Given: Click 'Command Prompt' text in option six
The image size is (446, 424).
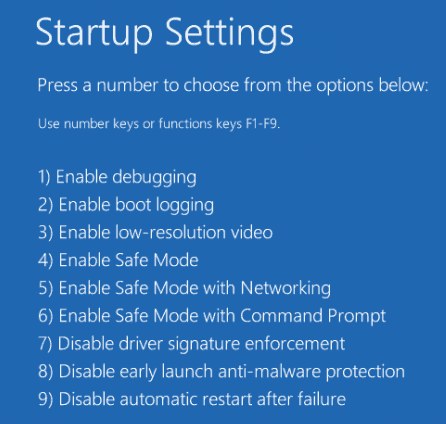Looking at the screenshot, I should [x=313, y=316].
